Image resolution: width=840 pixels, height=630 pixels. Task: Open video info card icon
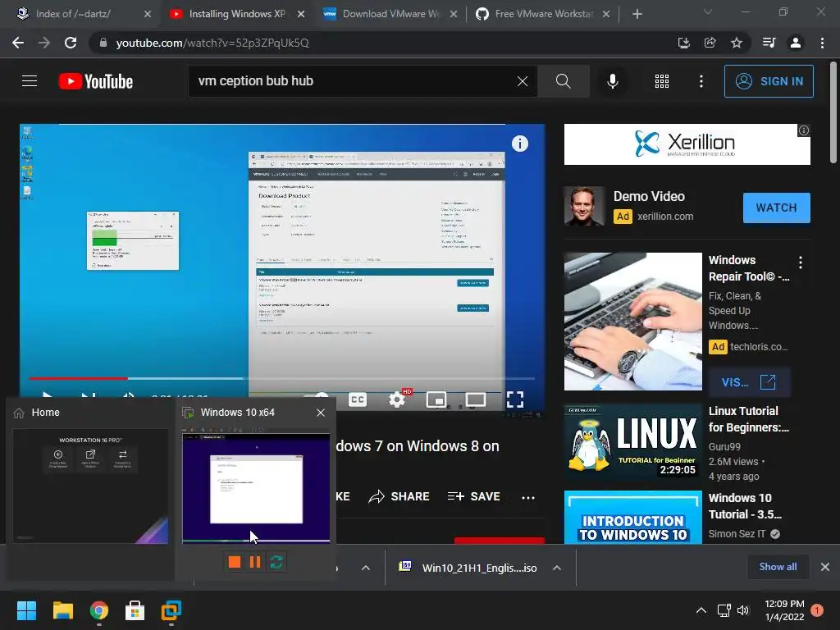[x=519, y=144]
